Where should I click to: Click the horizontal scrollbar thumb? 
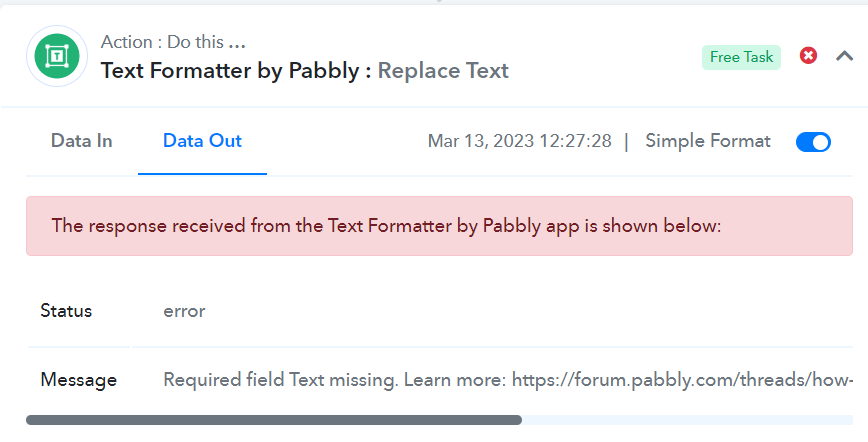pos(274,420)
